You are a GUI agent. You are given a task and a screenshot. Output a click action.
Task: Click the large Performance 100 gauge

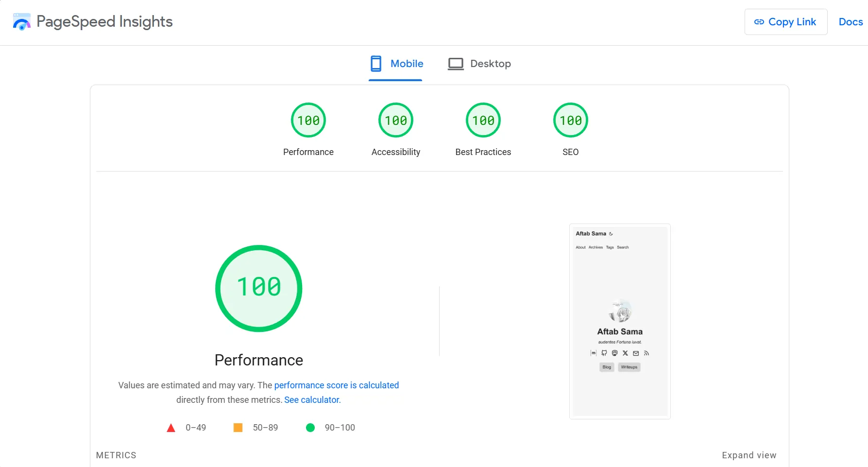(259, 289)
